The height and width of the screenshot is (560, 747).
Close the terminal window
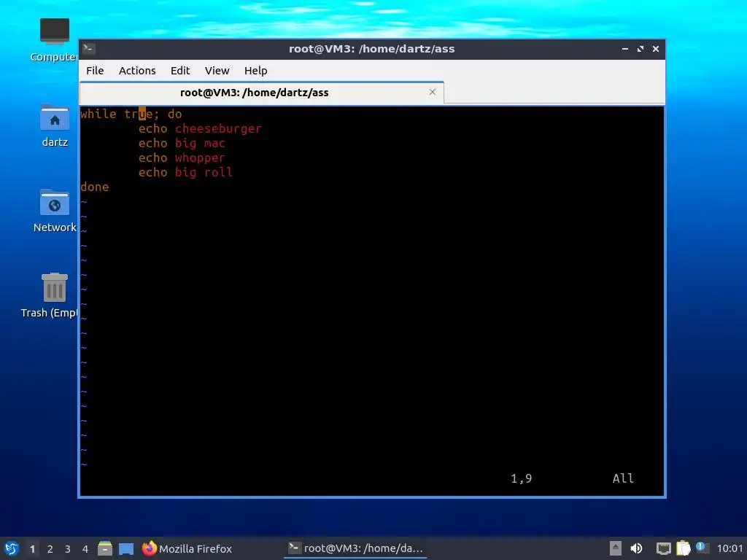point(656,49)
